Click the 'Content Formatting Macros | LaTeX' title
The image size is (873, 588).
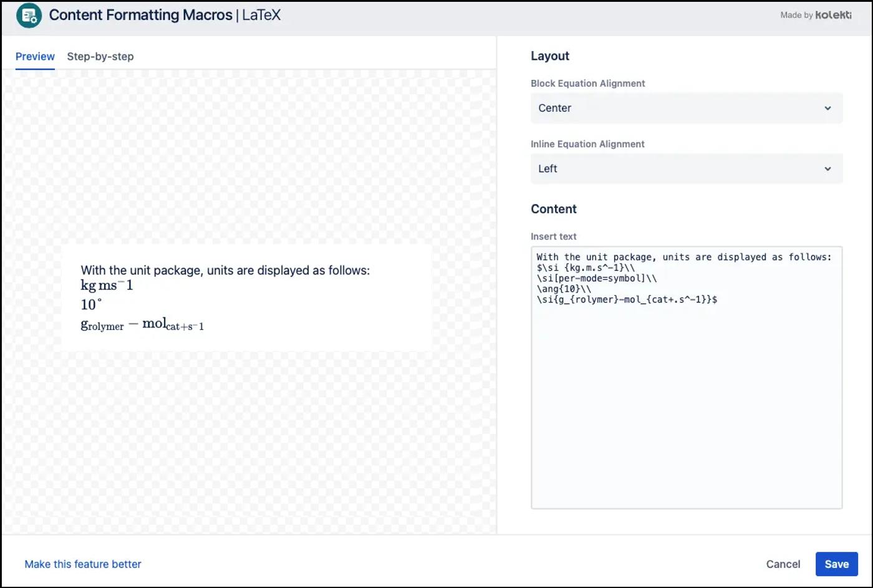click(165, 15)
